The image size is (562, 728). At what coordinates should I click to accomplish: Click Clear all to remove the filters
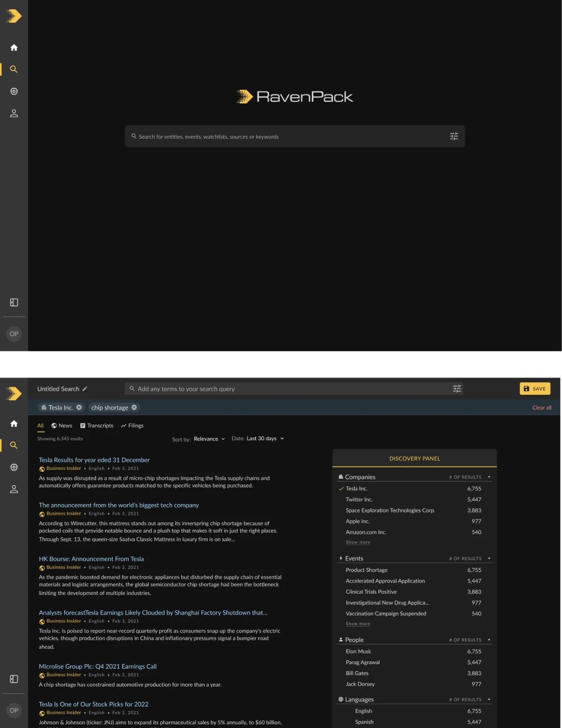point(542,408)
